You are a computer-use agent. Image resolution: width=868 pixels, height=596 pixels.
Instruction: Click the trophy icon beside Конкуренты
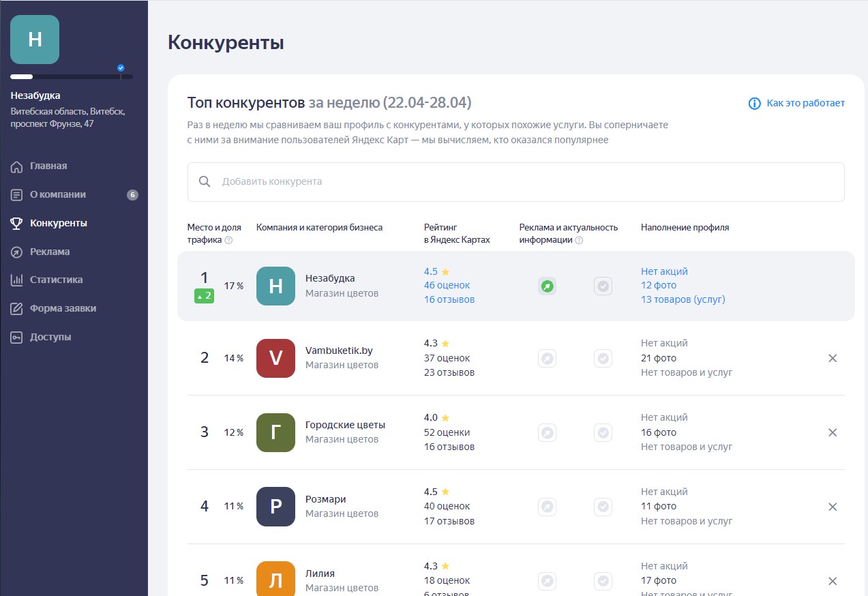[17, 223]
